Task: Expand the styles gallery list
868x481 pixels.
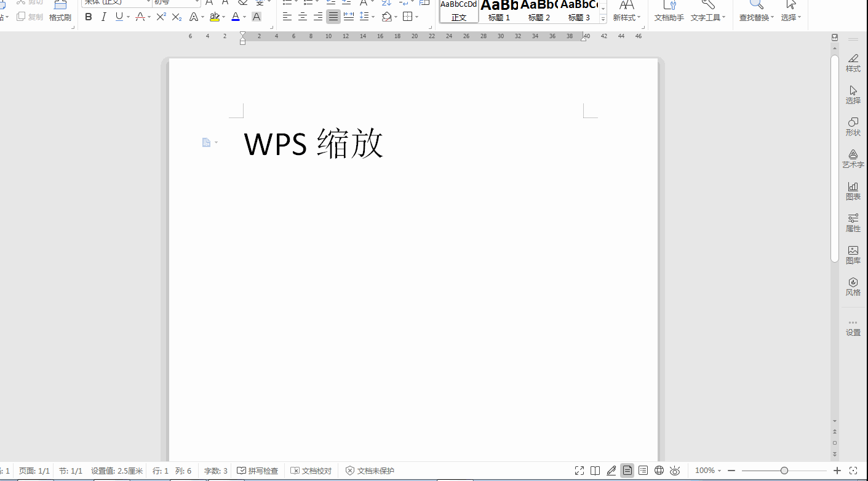Action: [x=603, y=19]
